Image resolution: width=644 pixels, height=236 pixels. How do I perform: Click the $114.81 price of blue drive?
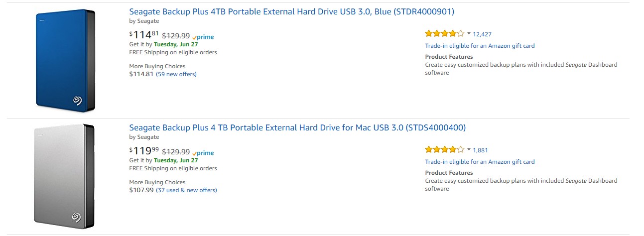coord(144,35)
